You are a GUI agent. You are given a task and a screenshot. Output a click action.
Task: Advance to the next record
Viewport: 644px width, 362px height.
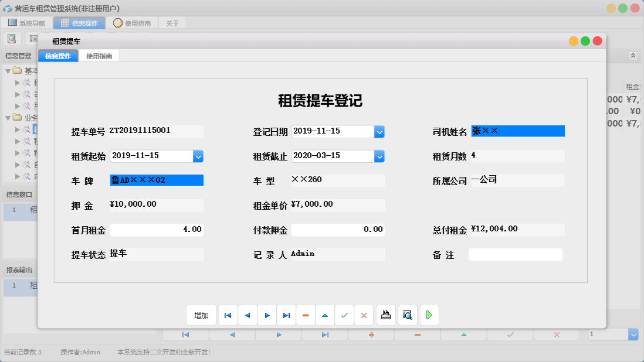pos(267,315)
